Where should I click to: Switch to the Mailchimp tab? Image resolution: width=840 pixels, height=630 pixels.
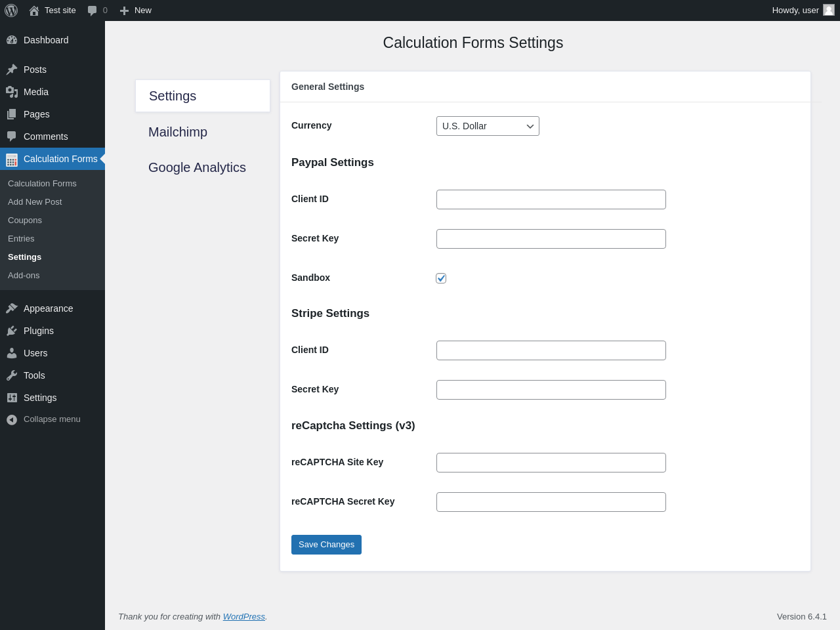(x=178, y=132)
